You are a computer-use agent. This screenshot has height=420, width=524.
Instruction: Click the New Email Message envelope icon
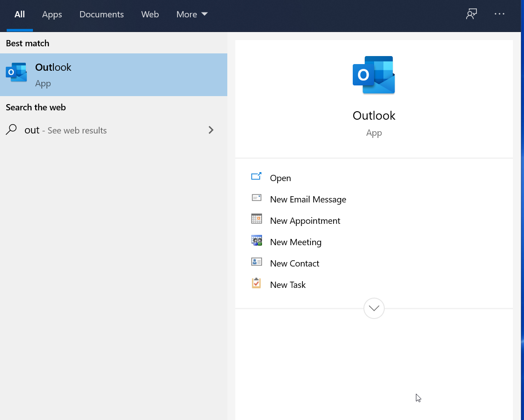(x=256, y=198)
